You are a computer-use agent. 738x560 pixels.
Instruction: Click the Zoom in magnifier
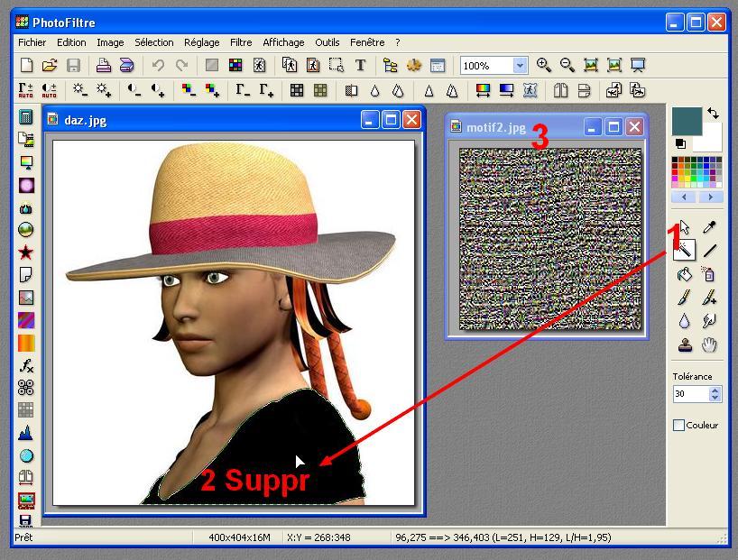pyautogui.click(x=544, y=66)
